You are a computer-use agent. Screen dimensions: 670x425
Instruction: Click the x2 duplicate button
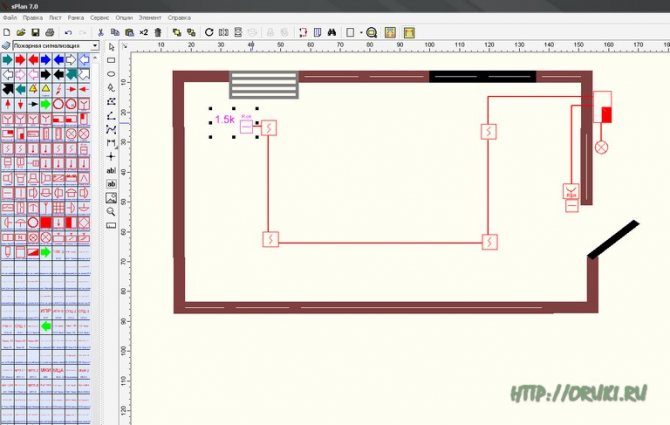coord(144,32)
